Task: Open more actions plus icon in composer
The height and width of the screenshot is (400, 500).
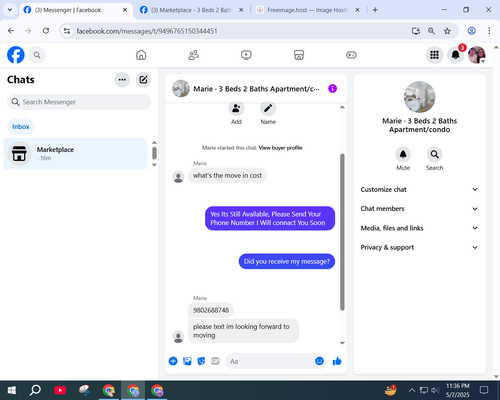Action: (173, 361)
